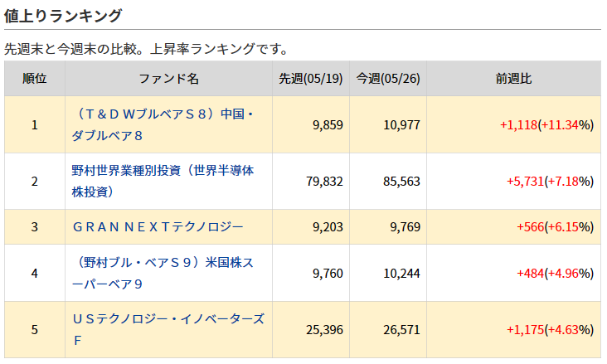Click the 今週(05/26) column header
Image resolution: width=607 pixels, height=364 pixels.
[388, 79]
